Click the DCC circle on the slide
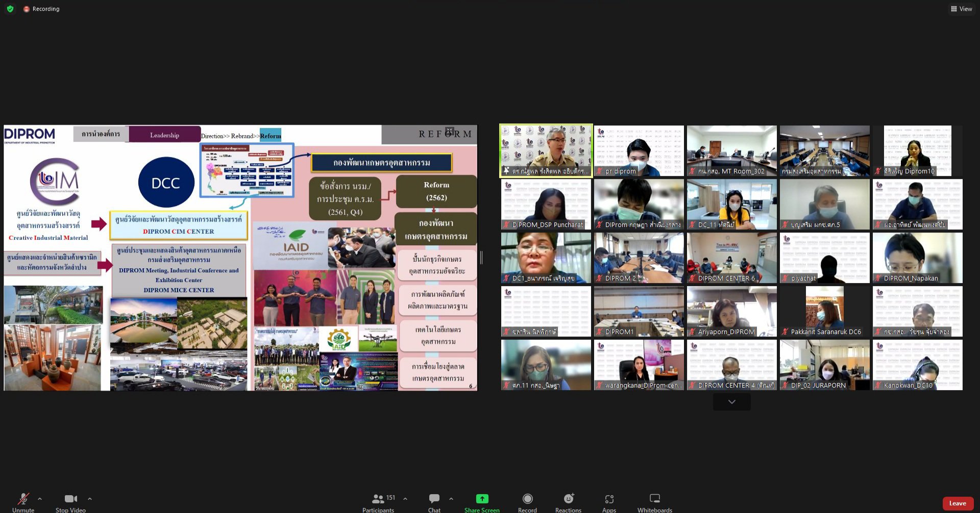This screenshot has width=980, height=513. coord(166,183)
